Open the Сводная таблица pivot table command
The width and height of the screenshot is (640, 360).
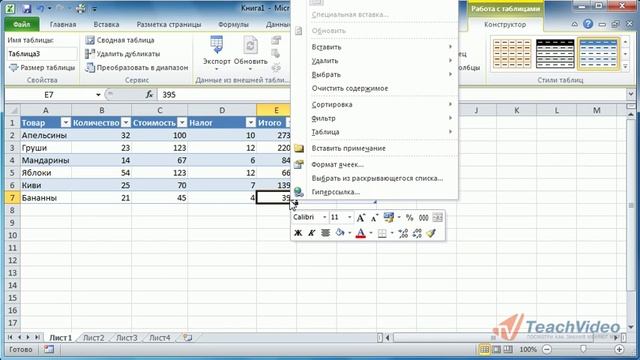pos(120,40)
